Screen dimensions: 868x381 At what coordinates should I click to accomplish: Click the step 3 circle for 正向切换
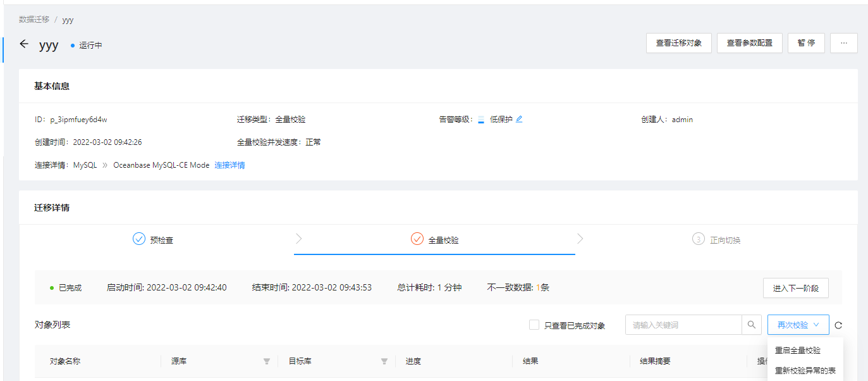[x=698, y=239]
